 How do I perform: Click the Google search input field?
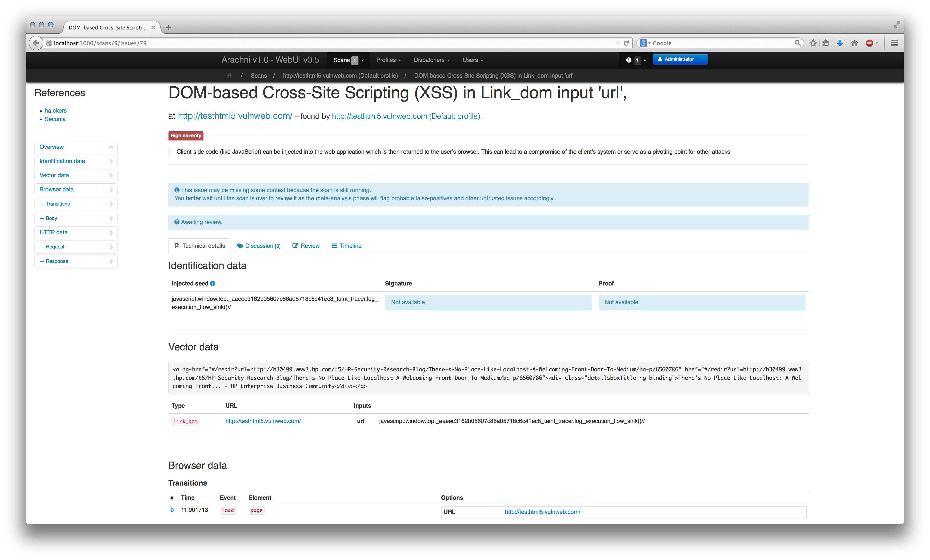click(x=723, y=43)
